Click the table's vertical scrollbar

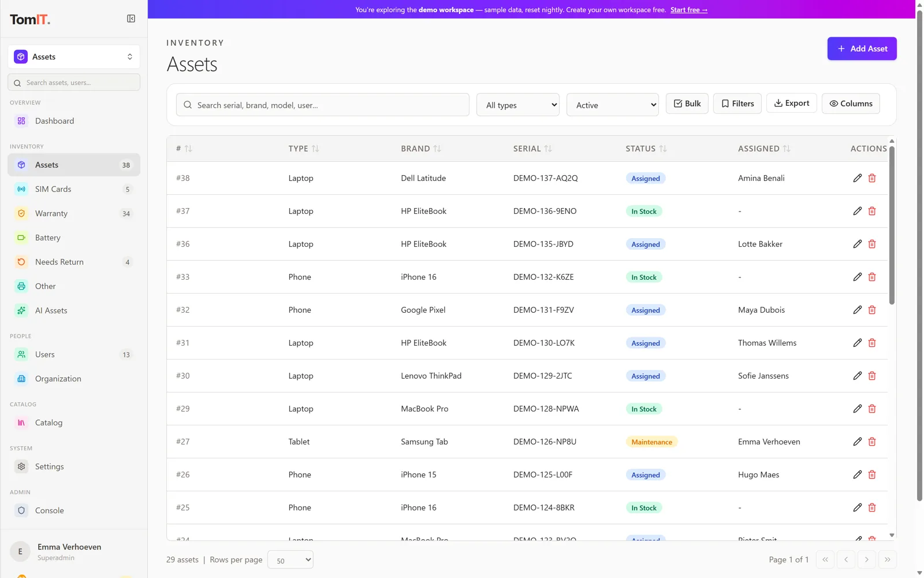[x=892, y=225]
